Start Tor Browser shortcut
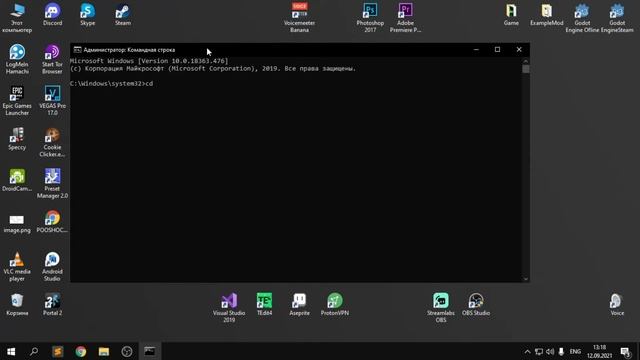The image size is (640, 360). 52,59
